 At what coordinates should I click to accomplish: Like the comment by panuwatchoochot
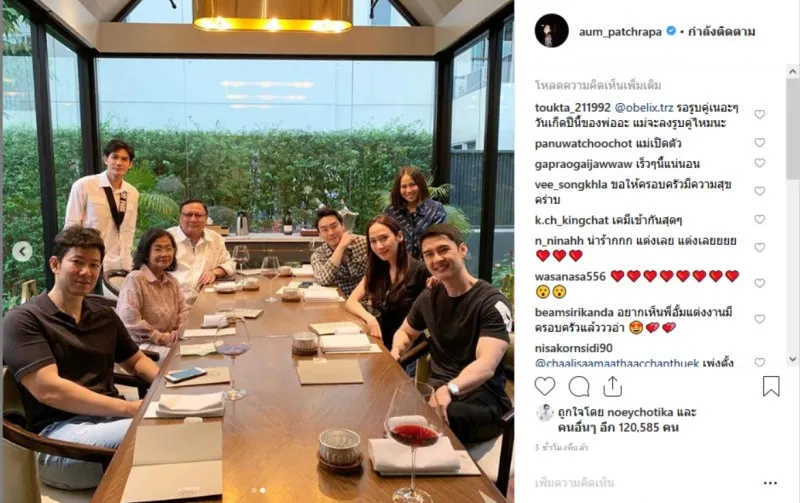pos(760,143)
